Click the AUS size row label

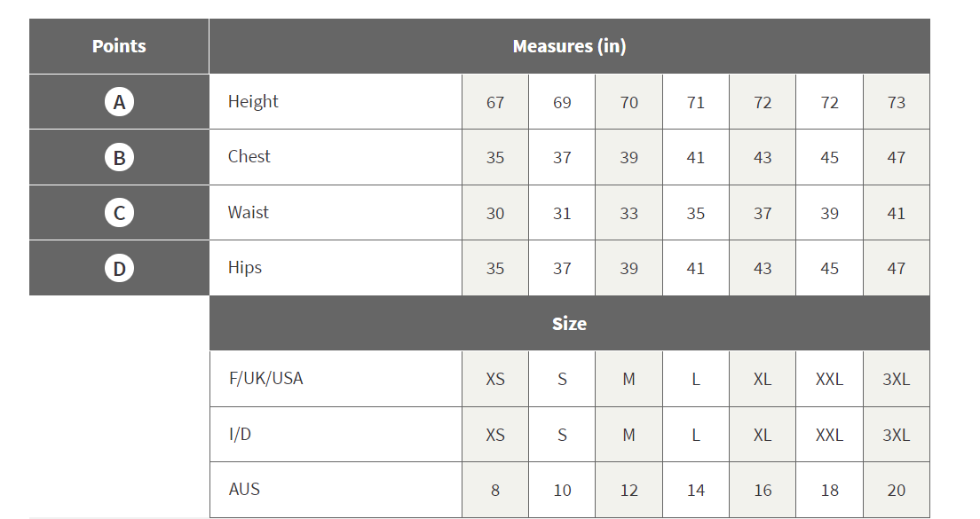[x=244, y=490]
